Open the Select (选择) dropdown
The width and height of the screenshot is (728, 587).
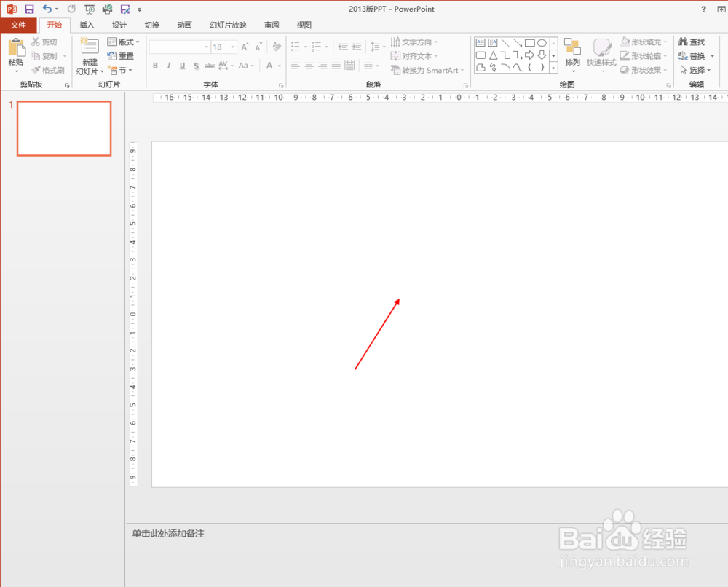695,70
